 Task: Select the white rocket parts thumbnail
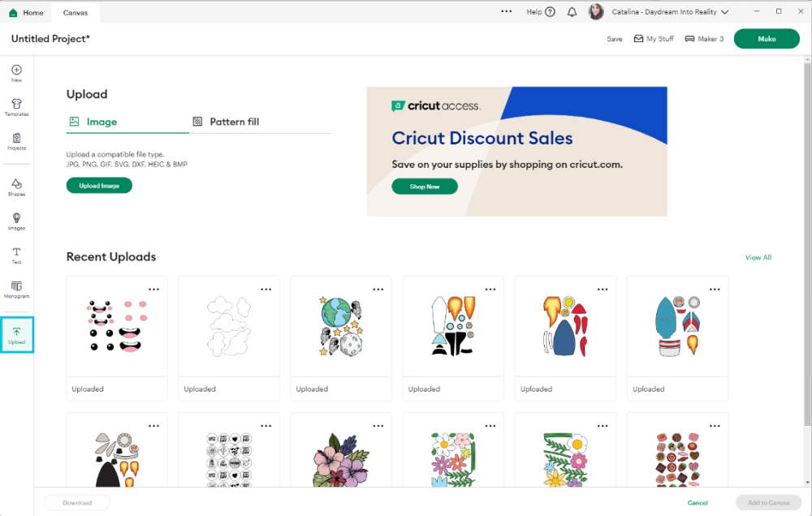tap(453, 326)
